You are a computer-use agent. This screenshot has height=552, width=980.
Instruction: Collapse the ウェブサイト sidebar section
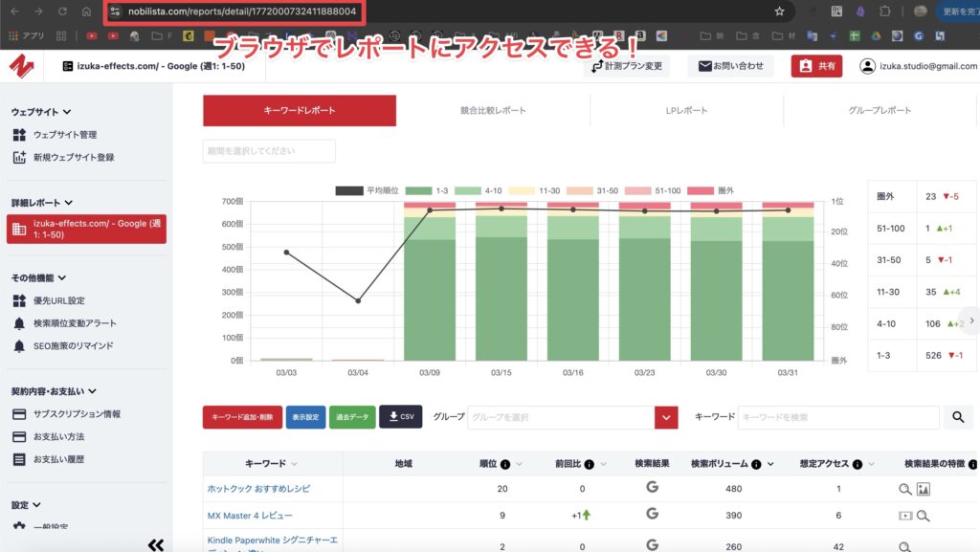tap(67, 112)
